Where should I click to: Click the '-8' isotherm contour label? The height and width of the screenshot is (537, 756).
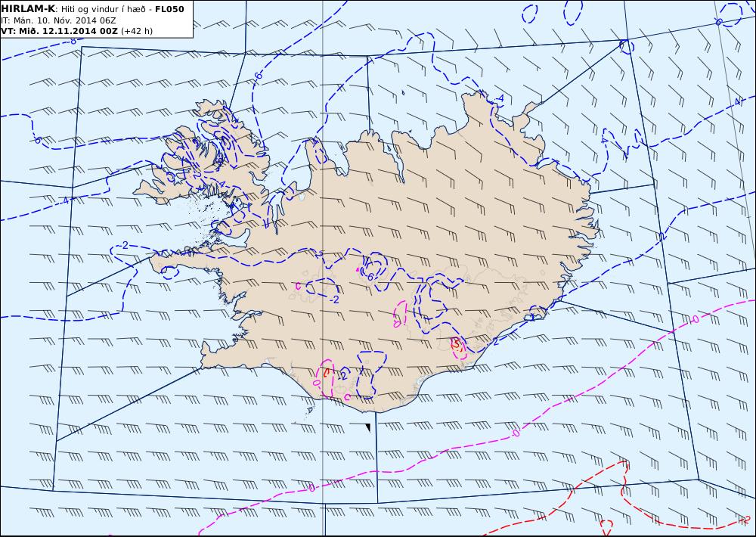click(x=73, y=41)
